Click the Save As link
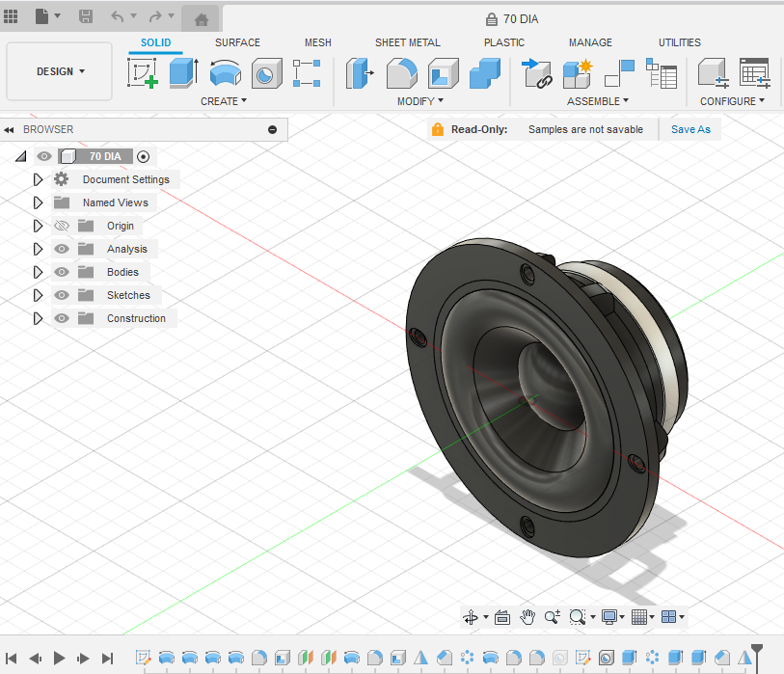 690,129
